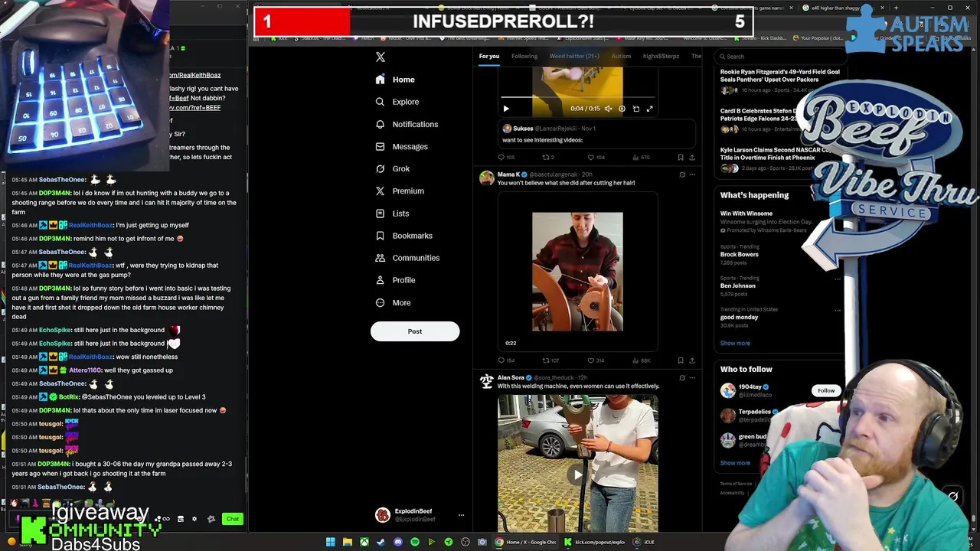The height and width of the screenshot is (551, 980).
Task: Play the video at 0:04 / 0:15
Action: 506,109
